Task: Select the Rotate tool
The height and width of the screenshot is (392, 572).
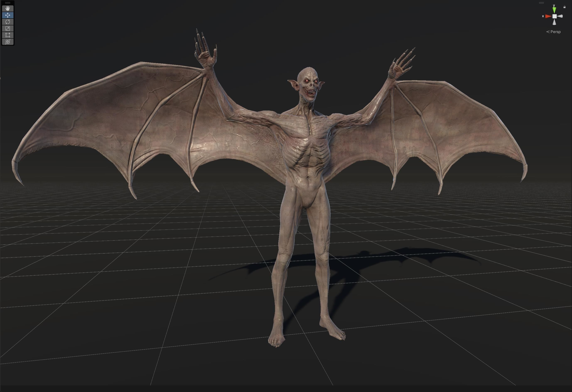Action: 8,22
